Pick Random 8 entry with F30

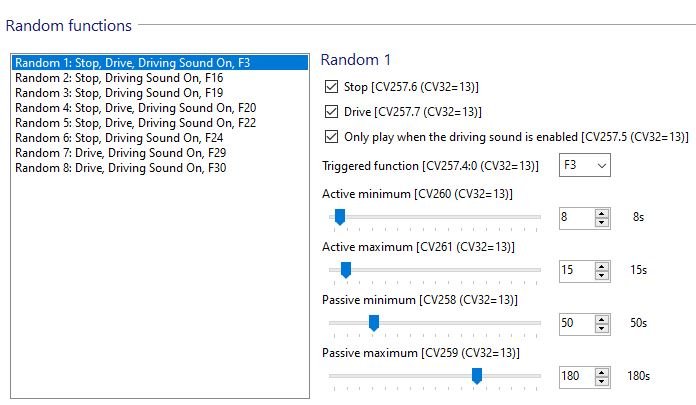[x=120, y=168]
